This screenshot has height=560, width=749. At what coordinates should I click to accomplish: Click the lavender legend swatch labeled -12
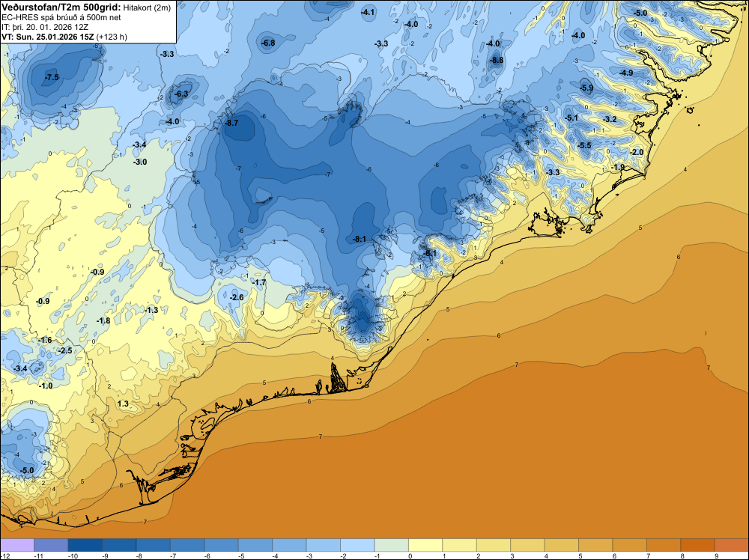(x=17, y=545)
